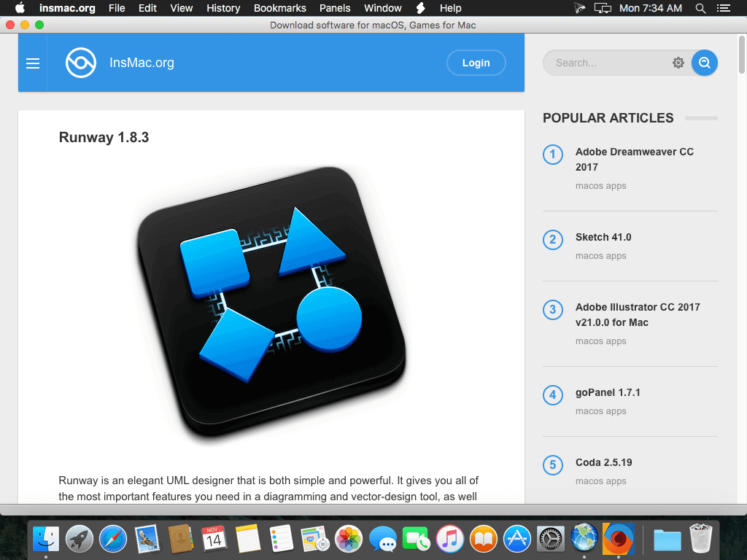Open FaceTime app in Dock
Viewport: 747px width, 560px height.
click(416, 539)
